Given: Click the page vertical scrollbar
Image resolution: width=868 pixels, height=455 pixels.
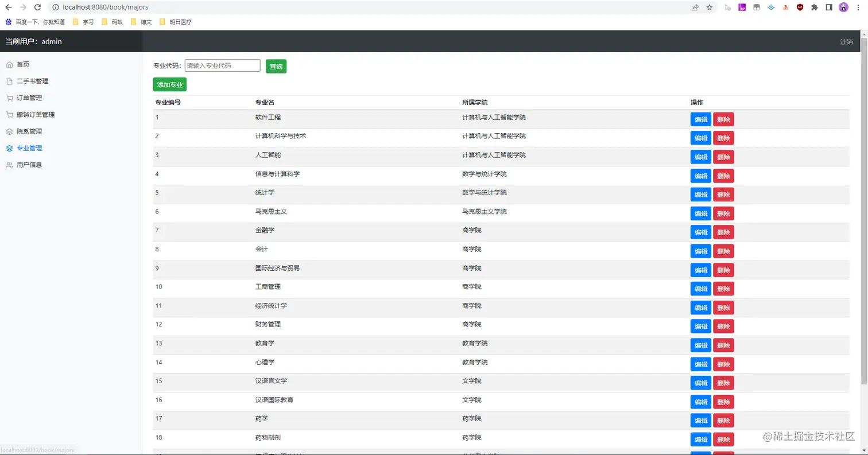Looking at the screenshot, I should pos(864,212).
